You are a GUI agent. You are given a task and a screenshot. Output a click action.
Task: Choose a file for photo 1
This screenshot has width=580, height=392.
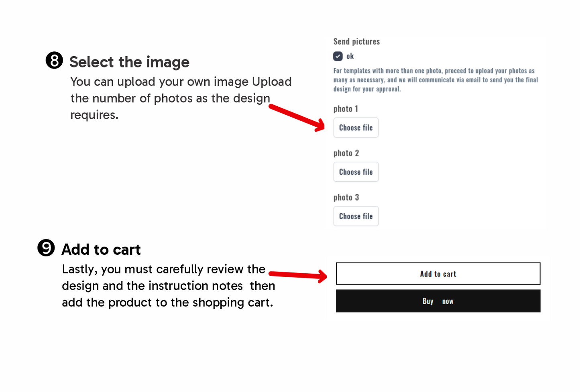pos(356,128)
